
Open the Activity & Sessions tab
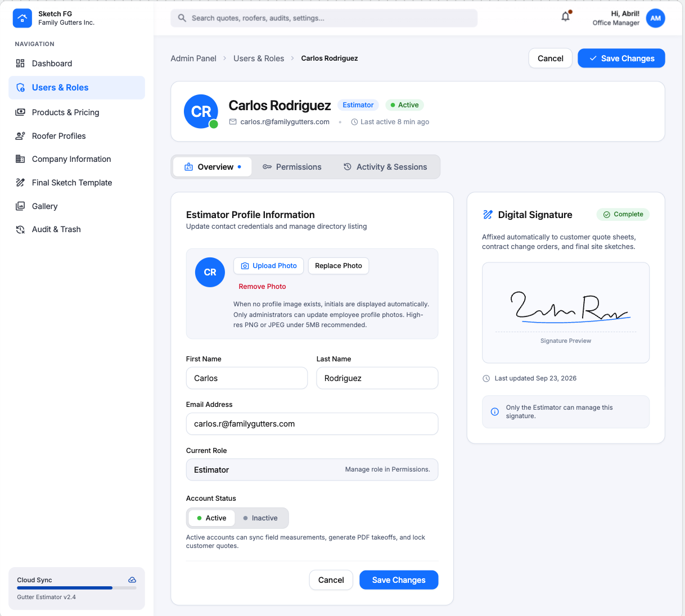(x=385, y=167)
